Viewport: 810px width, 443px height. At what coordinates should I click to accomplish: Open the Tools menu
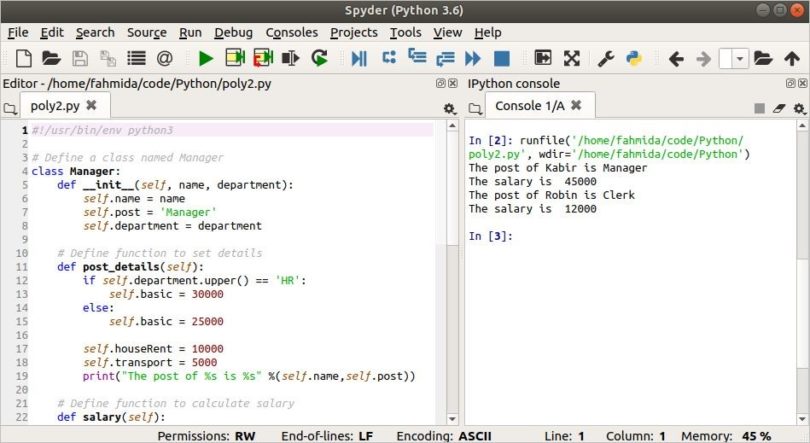click(406, 33)
